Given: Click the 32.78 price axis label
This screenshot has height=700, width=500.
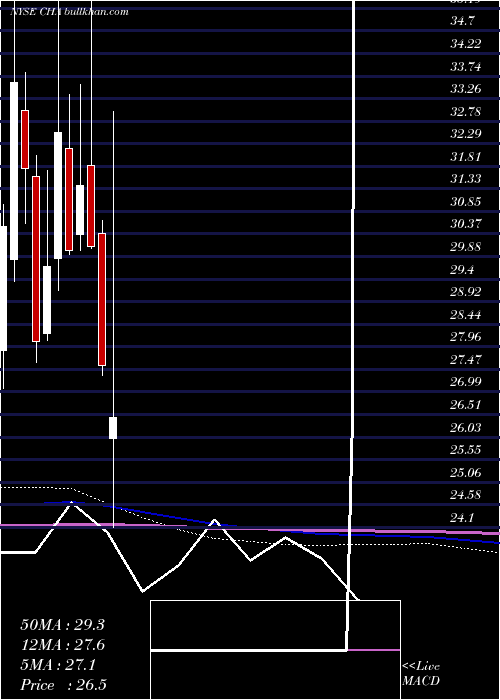Looking at the screenshot, I should (465, 111).
